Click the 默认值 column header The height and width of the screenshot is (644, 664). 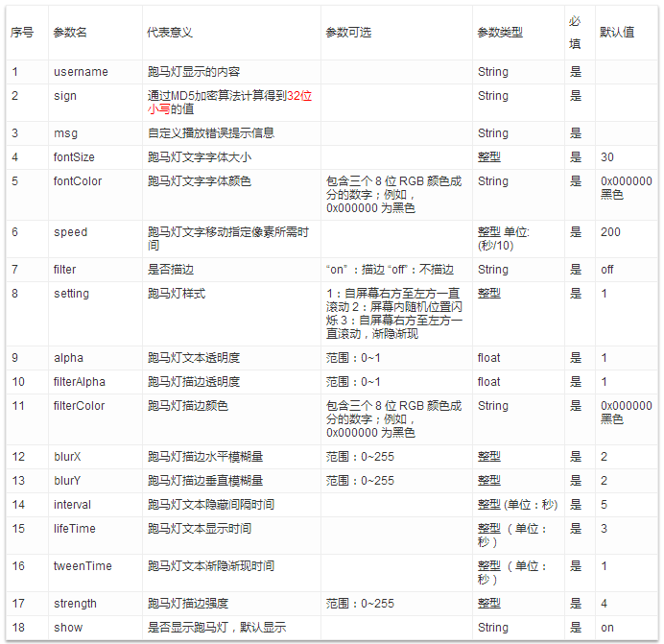(x=617, y=33)
